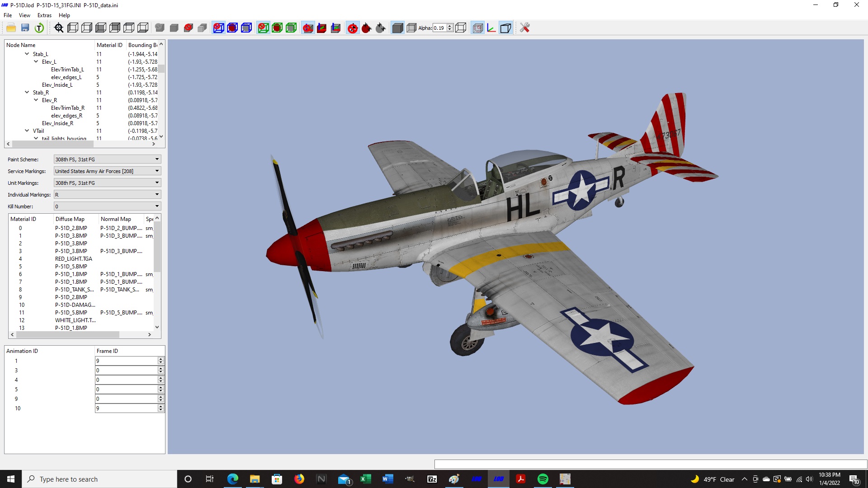Toggle the light-blue faced cube button
Image resolution: width=868 pixels, height=488 pixels.
[x=505, y=28]
